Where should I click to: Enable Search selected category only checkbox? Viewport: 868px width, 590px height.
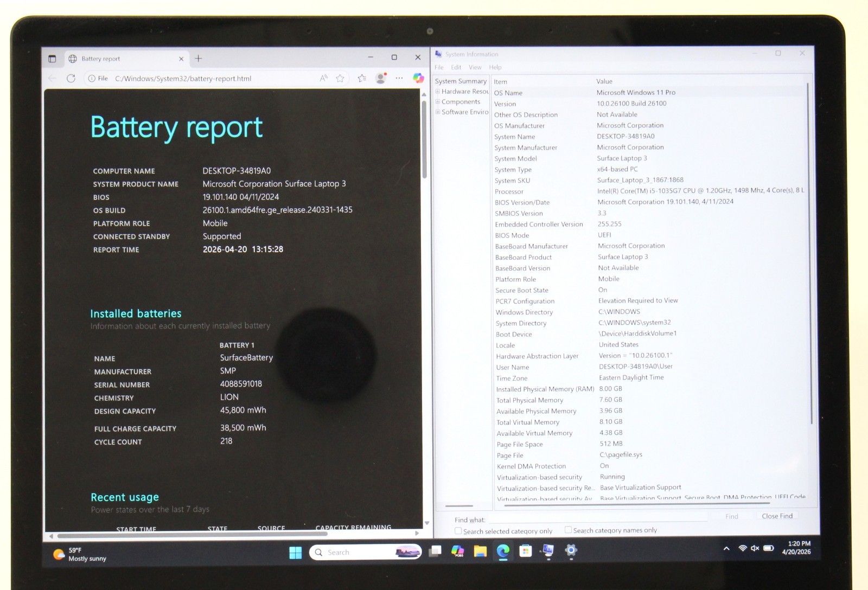(x=458, y=531)
